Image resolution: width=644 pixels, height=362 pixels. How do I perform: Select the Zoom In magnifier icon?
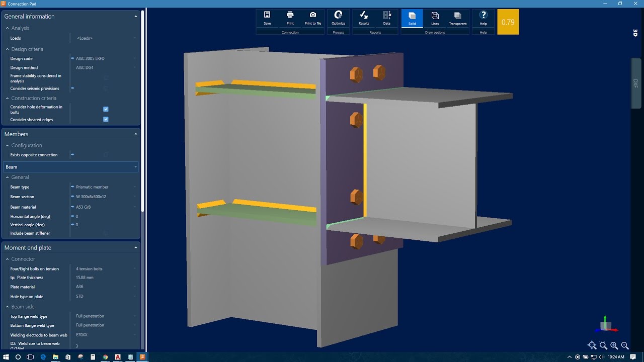click(614, 345)
